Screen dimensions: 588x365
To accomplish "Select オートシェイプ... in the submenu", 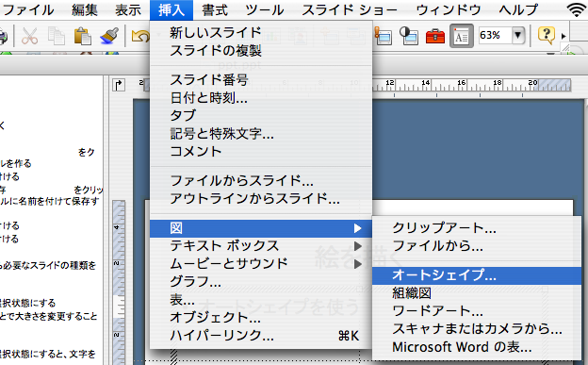I will click(x=477, y=275).
